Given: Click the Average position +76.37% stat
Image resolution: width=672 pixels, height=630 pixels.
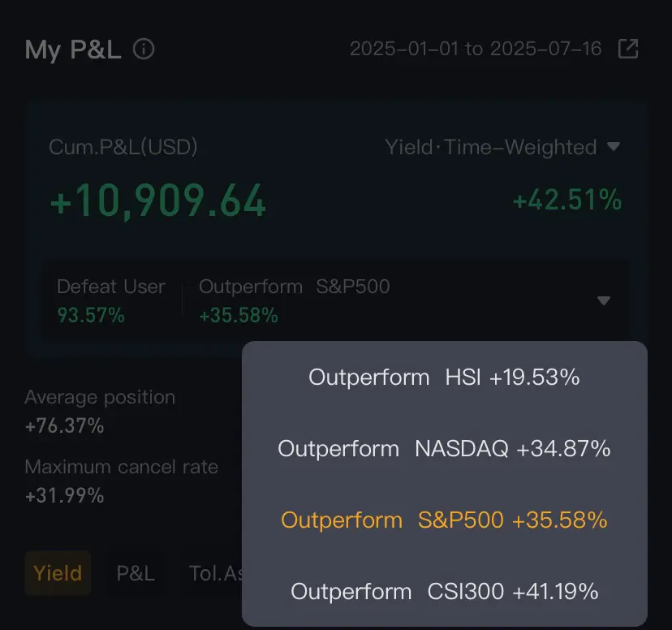Looking at the screenshot, I should (x=100, y=411).
